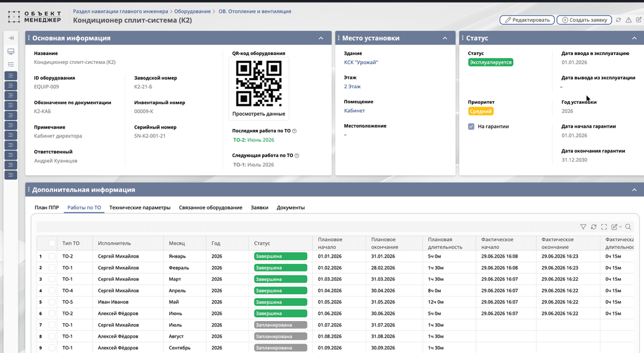Screen dimensions: 644x353
Task: Collapse the Основная информация panel
Action: (321, 38)
